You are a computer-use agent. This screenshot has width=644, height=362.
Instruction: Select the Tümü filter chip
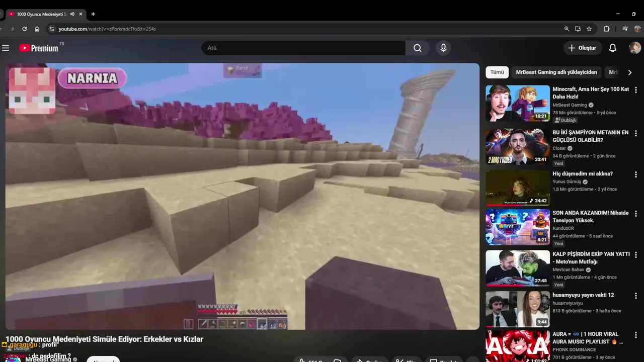497,72
